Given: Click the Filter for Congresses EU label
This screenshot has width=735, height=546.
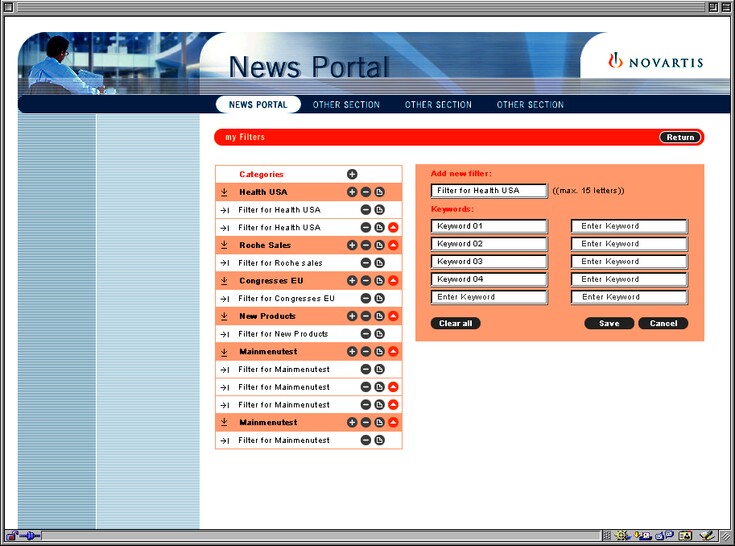Looking at the screenshot, I should [286, 299].
